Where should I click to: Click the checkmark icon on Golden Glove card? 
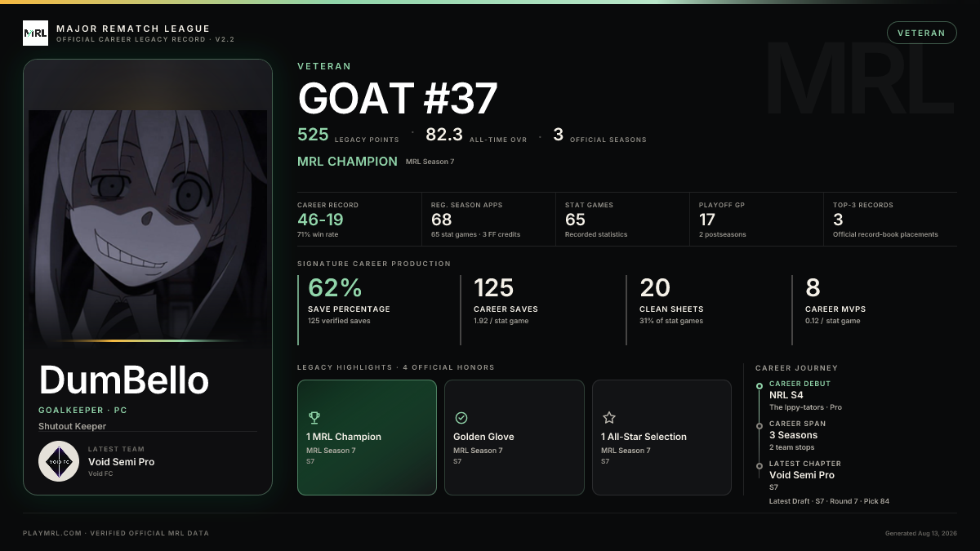point(461,418)
